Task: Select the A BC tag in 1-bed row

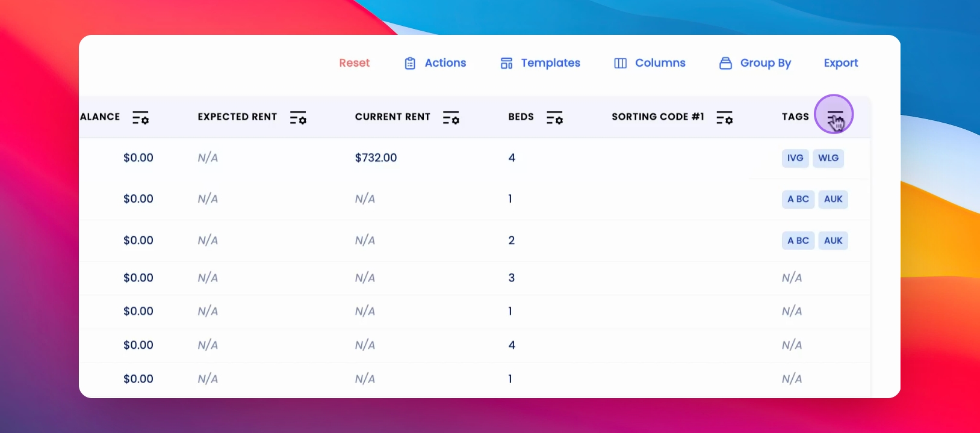Action: point(798,199)
